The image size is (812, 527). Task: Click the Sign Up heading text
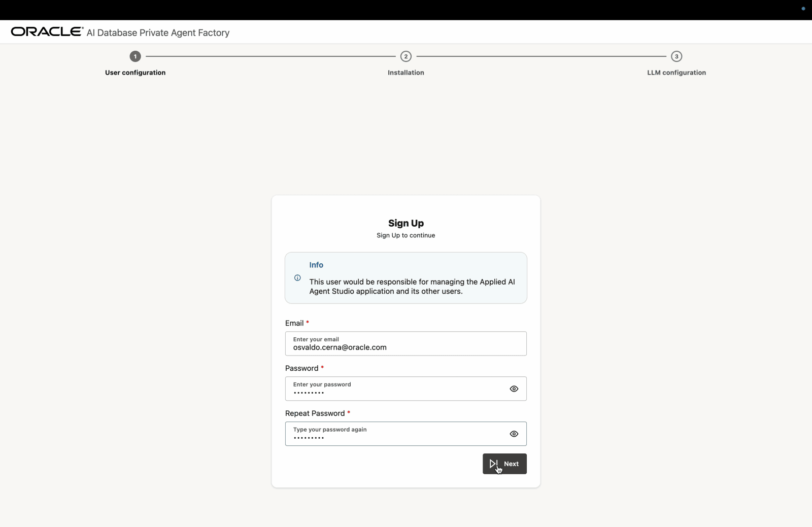coord(405,223)
